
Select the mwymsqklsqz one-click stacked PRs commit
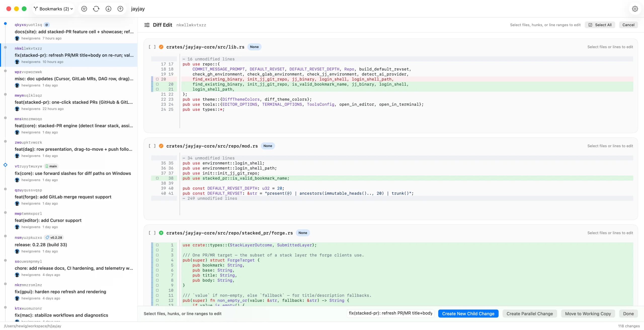(69, 102)
